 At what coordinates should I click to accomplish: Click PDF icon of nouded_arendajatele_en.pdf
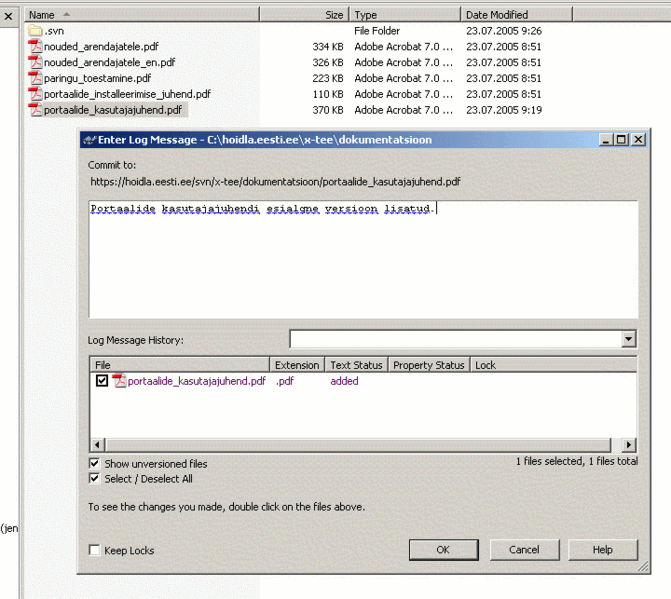point(35,62)
